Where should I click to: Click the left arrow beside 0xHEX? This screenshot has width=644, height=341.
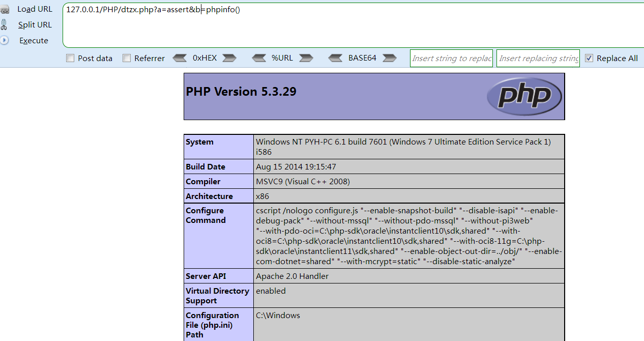180,58
